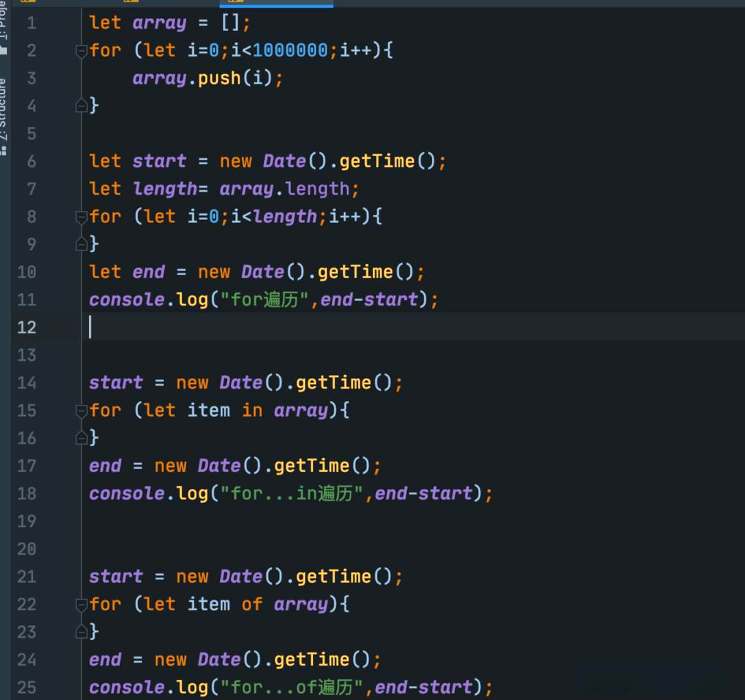Click 'i<length' condition on line 8

click(x=274, y=217)
